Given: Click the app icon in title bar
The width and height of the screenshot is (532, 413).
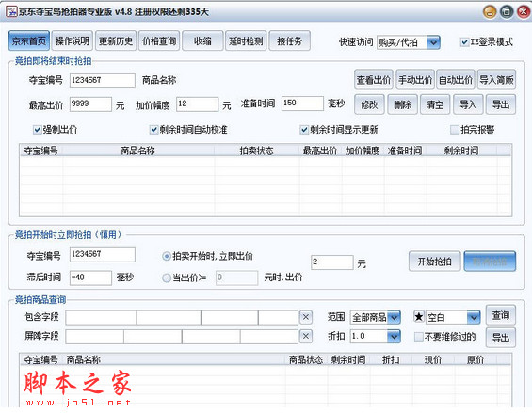Looking at the screenshot, I should pyautogui.click(x=11, y=11).
